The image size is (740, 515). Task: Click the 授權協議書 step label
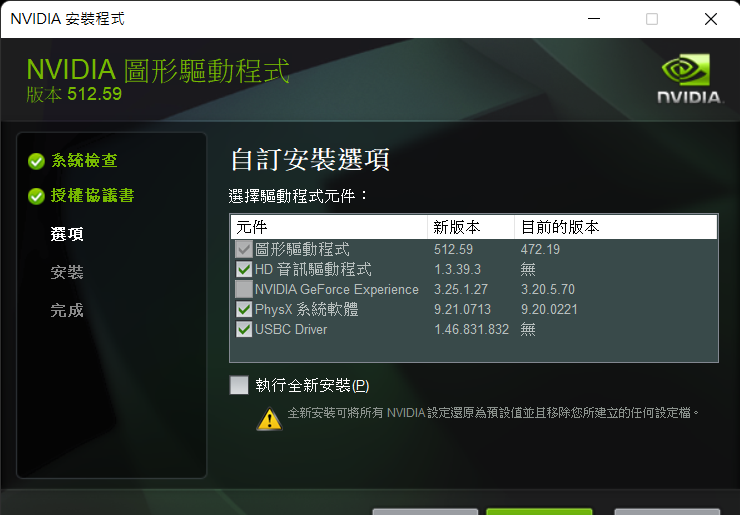click(93, 196)
